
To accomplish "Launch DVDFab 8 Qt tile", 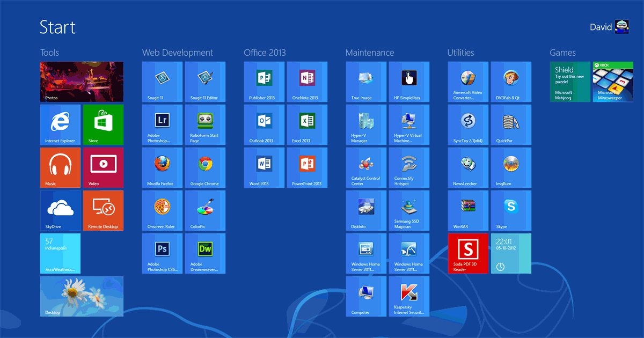I will pyautogui.click(x=511, y=82).
